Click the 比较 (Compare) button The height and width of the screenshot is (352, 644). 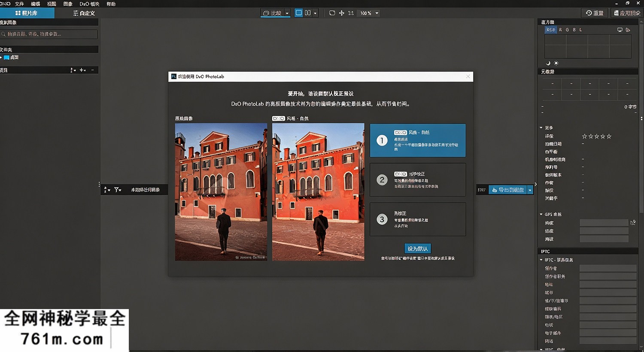point(272,13)
